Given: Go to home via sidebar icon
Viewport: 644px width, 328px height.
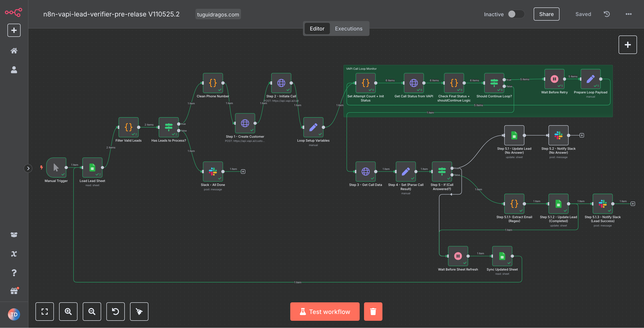Looking at the screenshot, I should click(x=14, y=51).
